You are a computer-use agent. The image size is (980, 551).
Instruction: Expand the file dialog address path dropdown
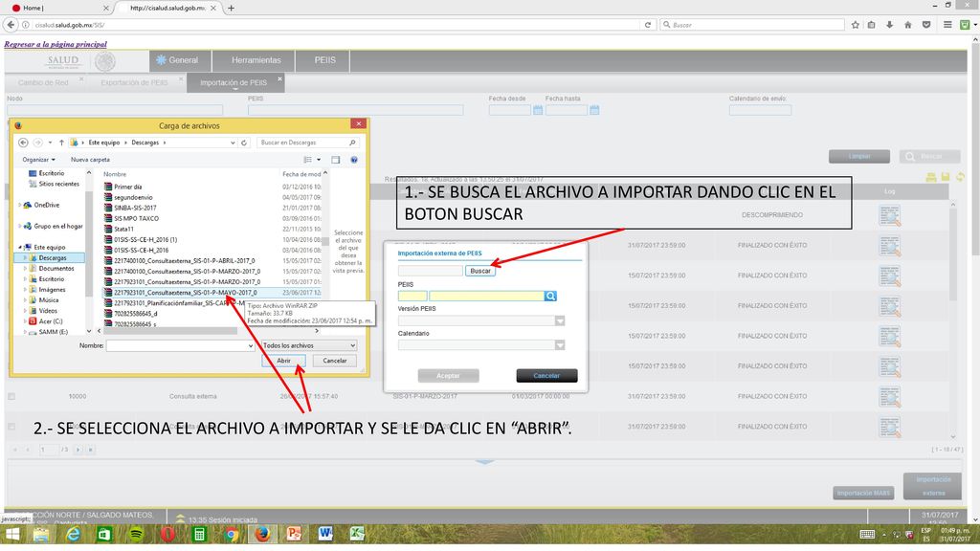(x=233, y=143)
